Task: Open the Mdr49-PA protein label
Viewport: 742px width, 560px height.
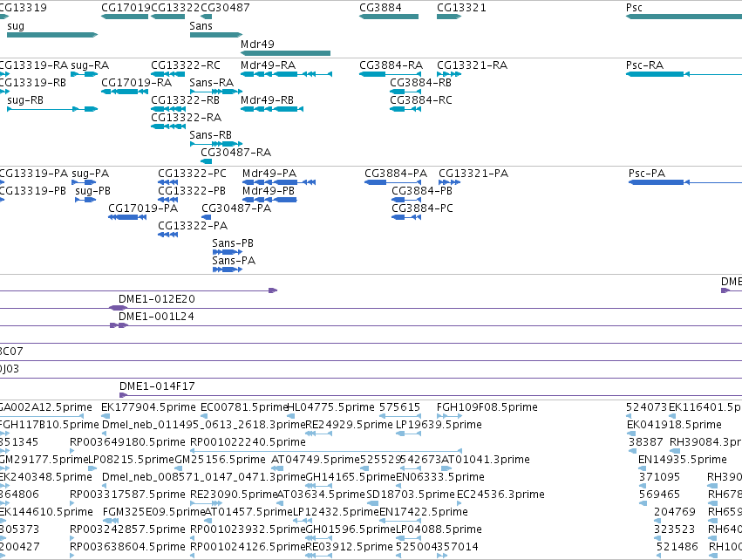Action: click(x=269, y=174)
